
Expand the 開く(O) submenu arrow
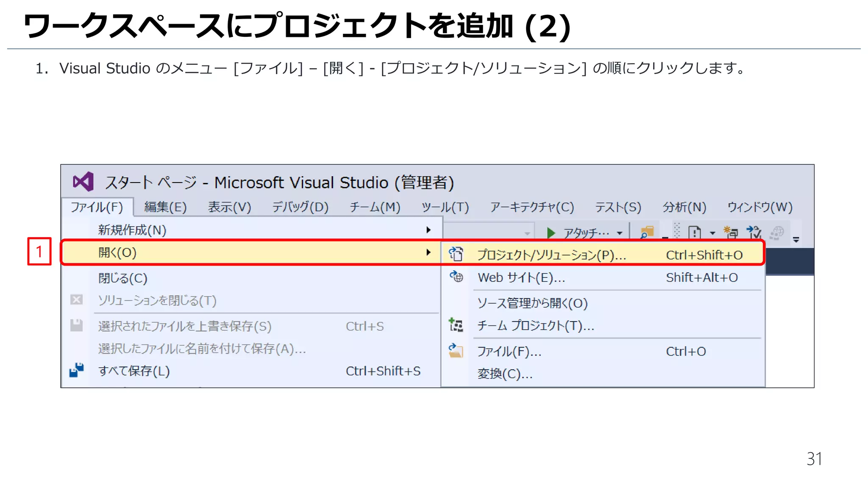(x=428, y=252)
